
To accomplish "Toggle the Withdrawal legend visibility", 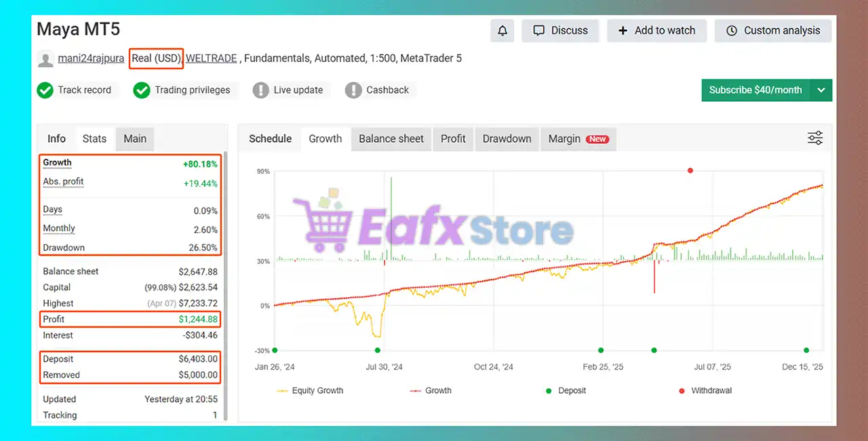I will pyautogui.click(x=705, y=390).
